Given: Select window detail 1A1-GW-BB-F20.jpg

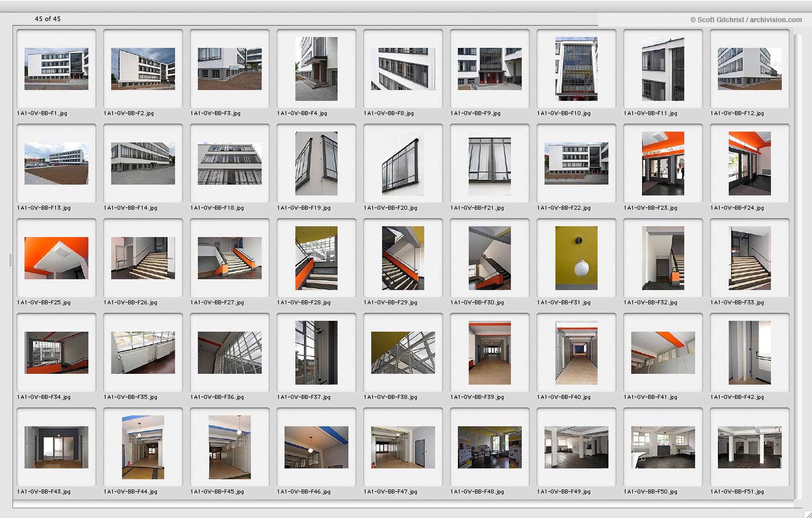Looking at the screenshot, I should coord(403,164).
